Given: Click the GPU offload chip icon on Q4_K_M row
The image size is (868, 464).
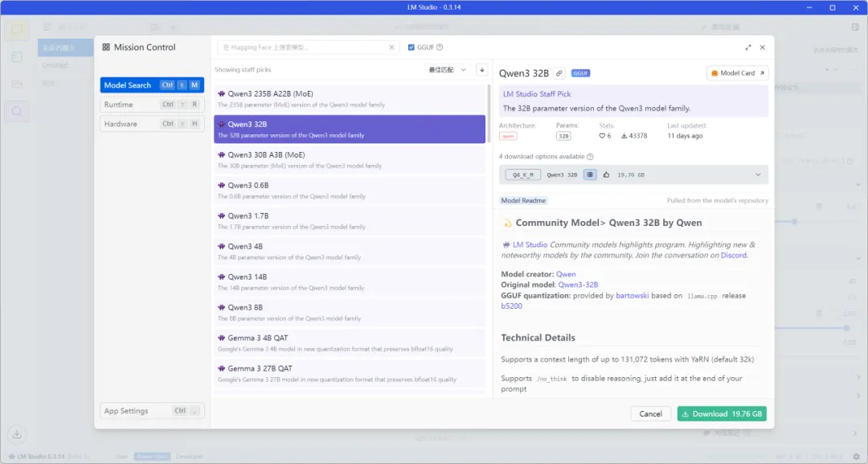Looking at the screenshot, I should (590, 175).
